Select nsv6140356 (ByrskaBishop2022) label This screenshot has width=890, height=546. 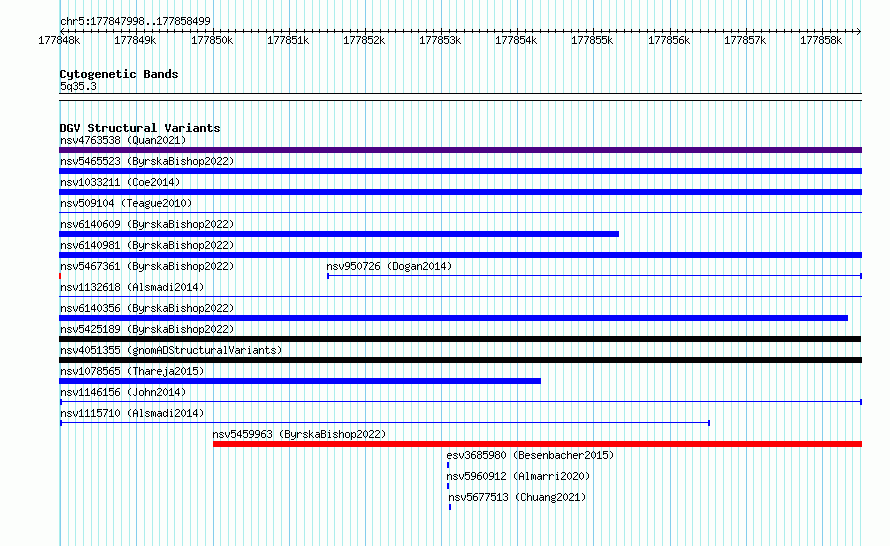click(x=147, y=308)
